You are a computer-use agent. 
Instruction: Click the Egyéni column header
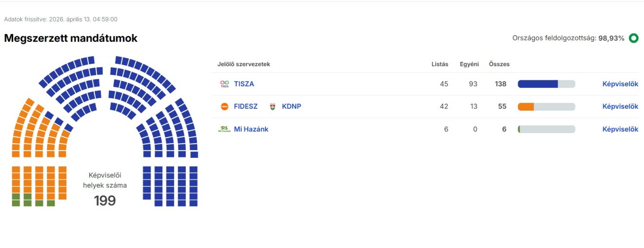[x=469, y=64]
